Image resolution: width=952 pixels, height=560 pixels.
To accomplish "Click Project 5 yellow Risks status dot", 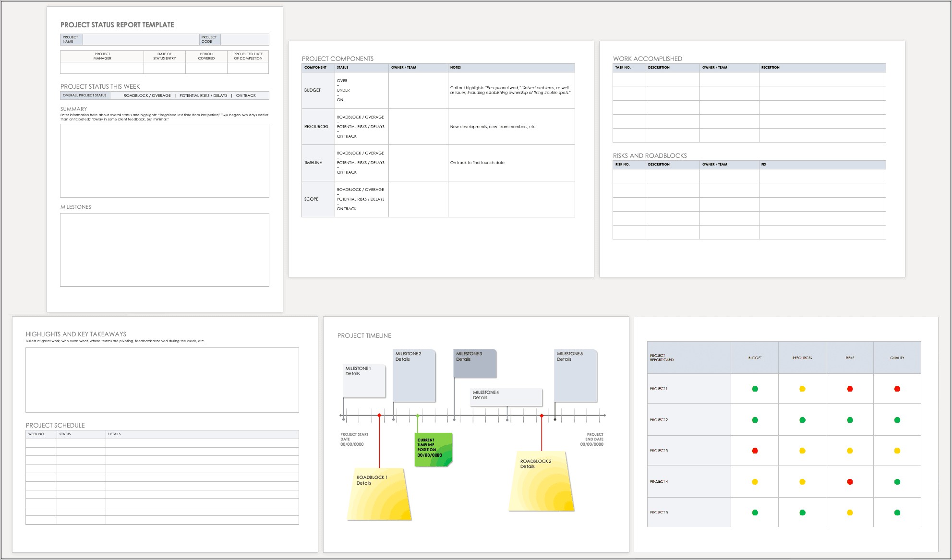I will (x=850, y=512).
